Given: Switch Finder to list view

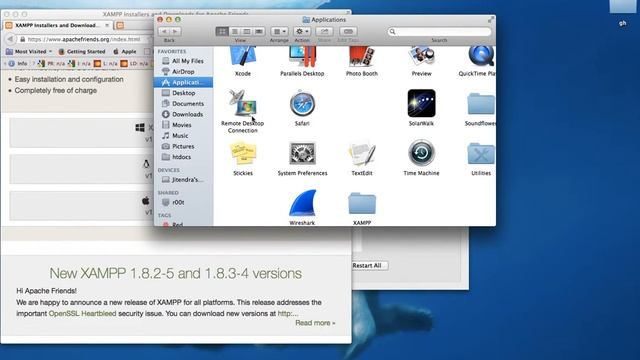Looking at the screenshot, I should pyautogui.click(x=235, y=31).
